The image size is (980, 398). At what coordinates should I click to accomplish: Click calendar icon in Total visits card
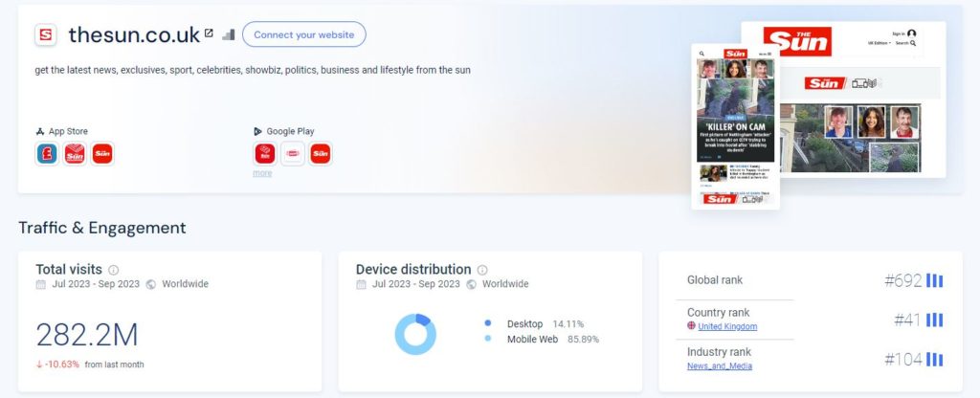coord(40,284)
